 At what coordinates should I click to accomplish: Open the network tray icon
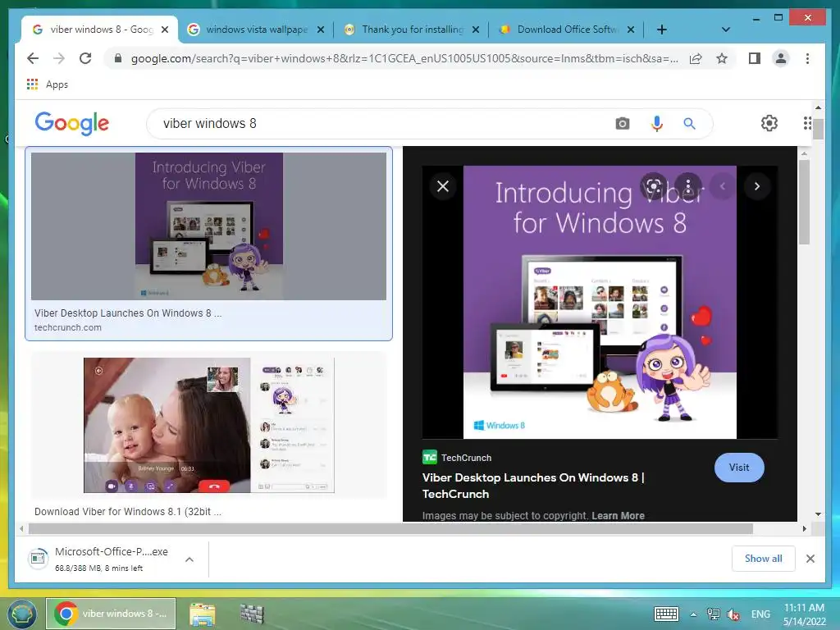[713, 614]
